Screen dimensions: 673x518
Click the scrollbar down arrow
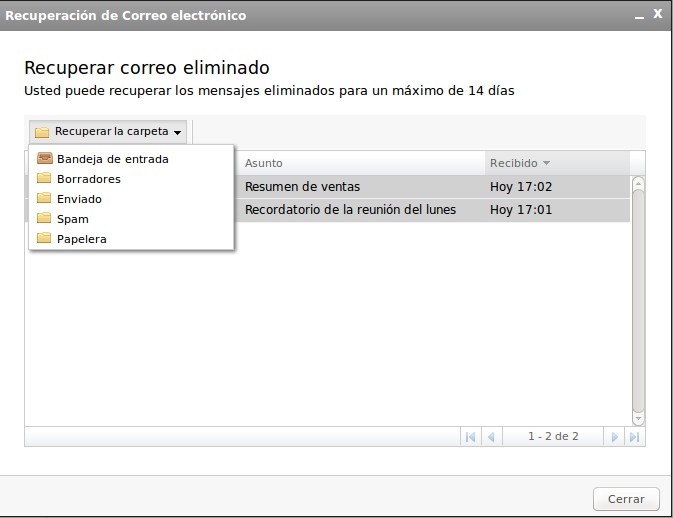coord(638,418)
